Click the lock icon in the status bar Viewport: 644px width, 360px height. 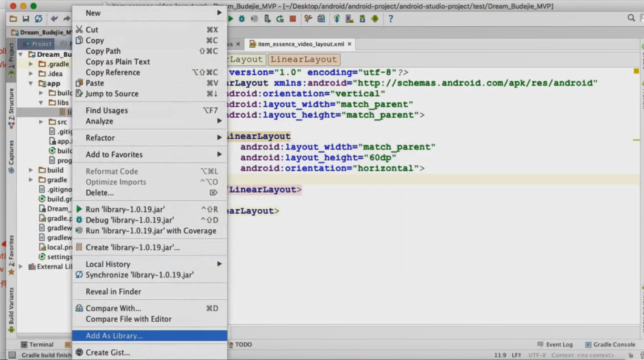coord(631,356)
